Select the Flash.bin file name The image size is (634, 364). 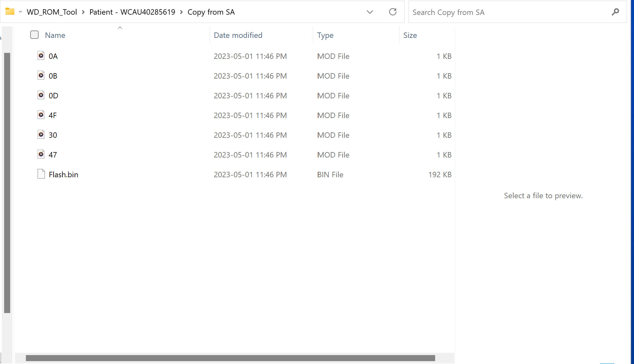pyautogui.click(x=63, y=175)
